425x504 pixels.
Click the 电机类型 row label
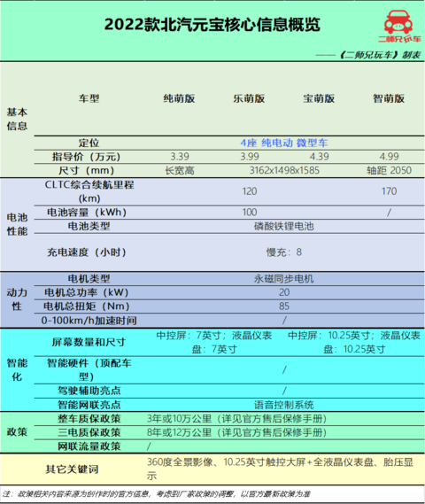tap(89, 278)
